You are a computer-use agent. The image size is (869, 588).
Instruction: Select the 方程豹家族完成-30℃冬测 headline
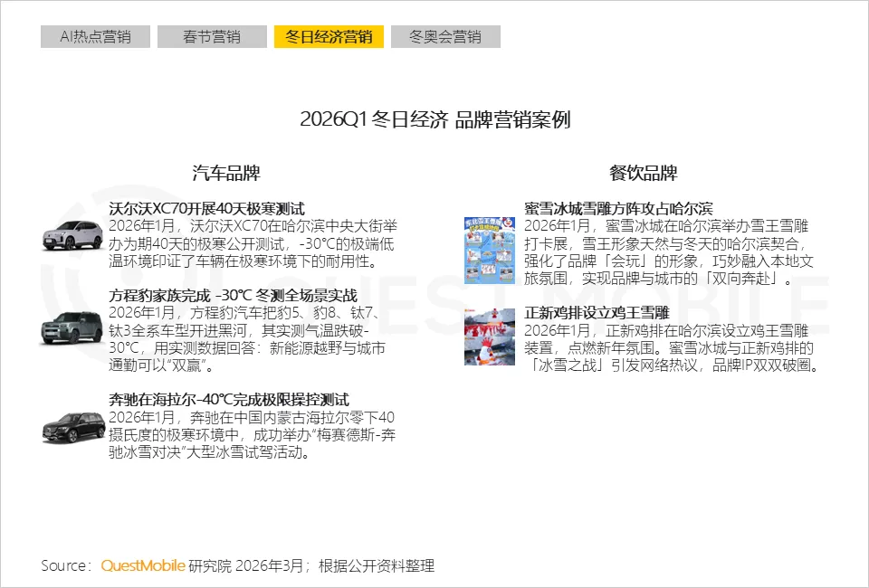point(233,296)
